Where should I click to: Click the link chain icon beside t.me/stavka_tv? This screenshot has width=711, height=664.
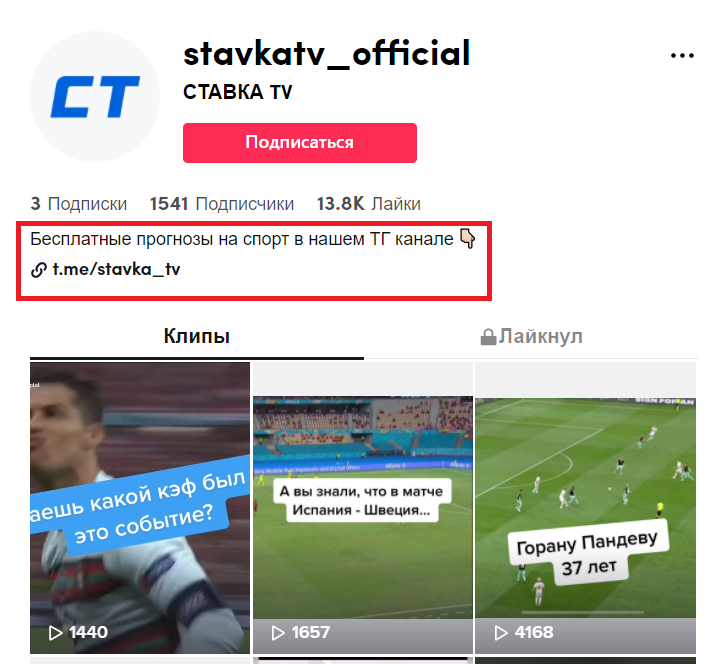coord(39,270)
